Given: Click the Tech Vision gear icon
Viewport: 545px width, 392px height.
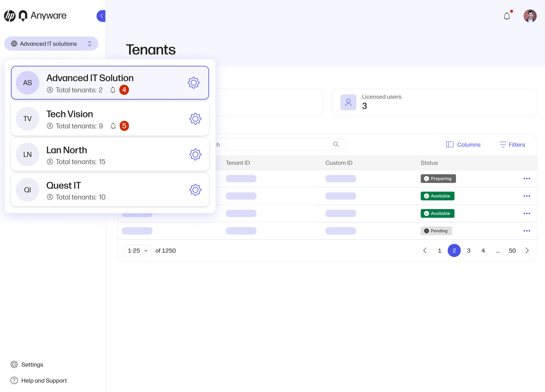Looking at the screenshot, I should pos(195,119).
